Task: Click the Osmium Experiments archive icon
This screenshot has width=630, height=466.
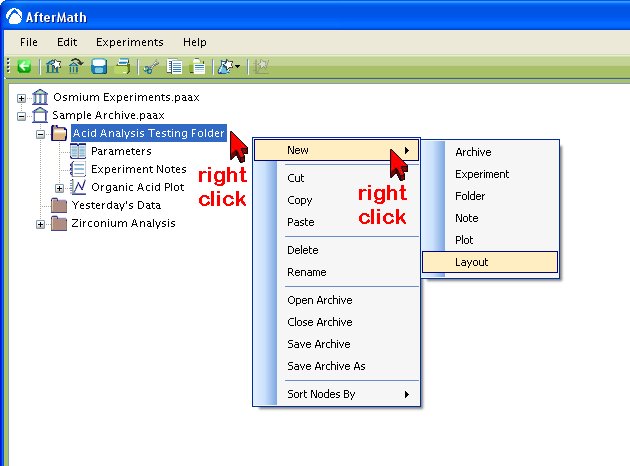Action: 40,97
